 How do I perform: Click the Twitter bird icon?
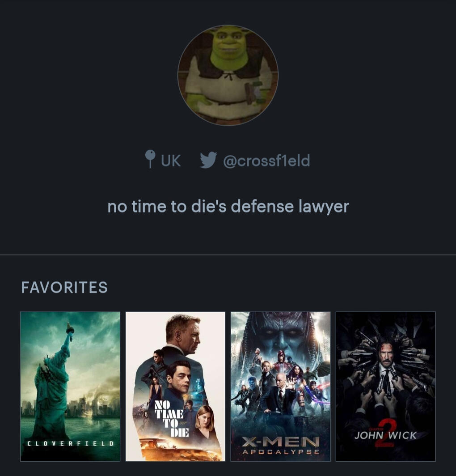(x=208, y=160)
